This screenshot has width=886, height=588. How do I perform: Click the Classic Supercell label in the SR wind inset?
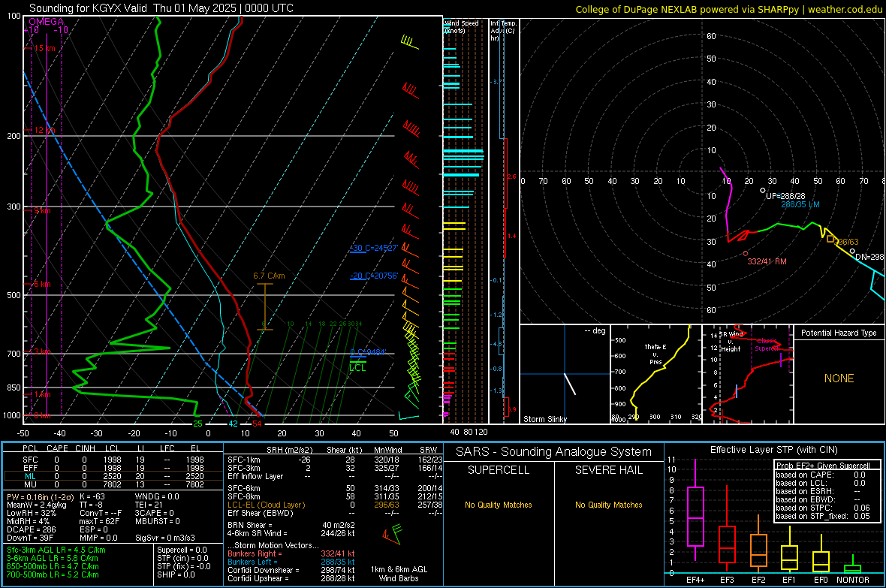pyautogui.click(x=767, y=345)
